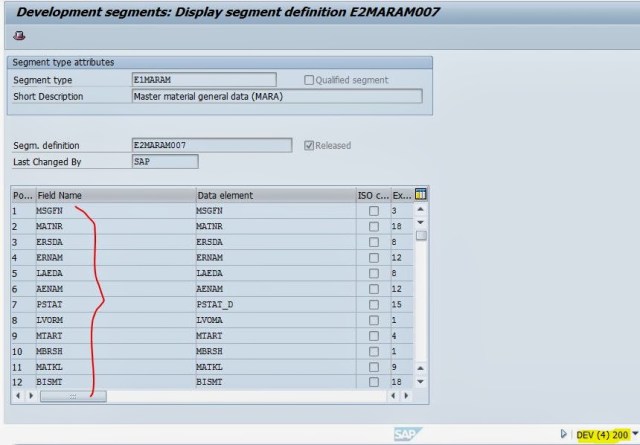The width and height of the screenshot is (640, 445).
Task: Select the MSGFN field name cell
Action: (x=116, y=211)
